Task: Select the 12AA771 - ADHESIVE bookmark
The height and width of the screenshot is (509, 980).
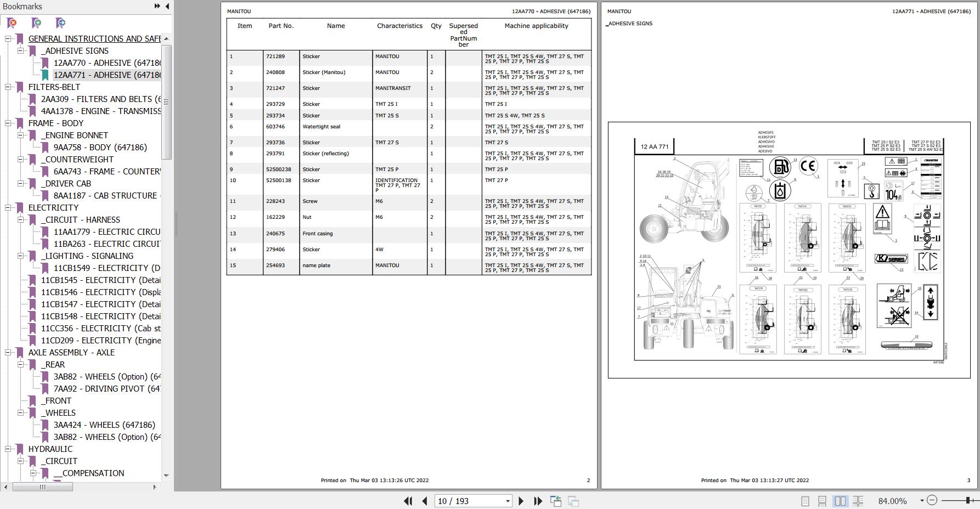Action: tap(105, 75)
